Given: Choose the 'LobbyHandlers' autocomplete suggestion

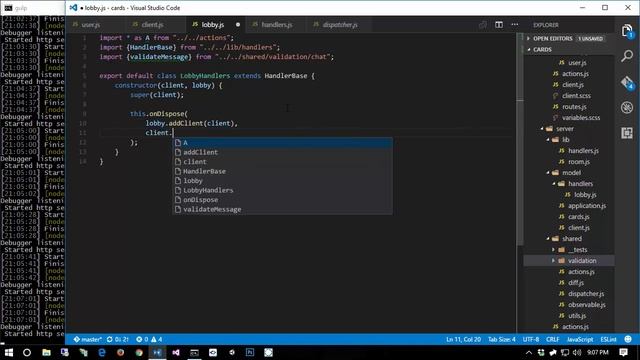Looking at the screenshot, I should (282, 190).
